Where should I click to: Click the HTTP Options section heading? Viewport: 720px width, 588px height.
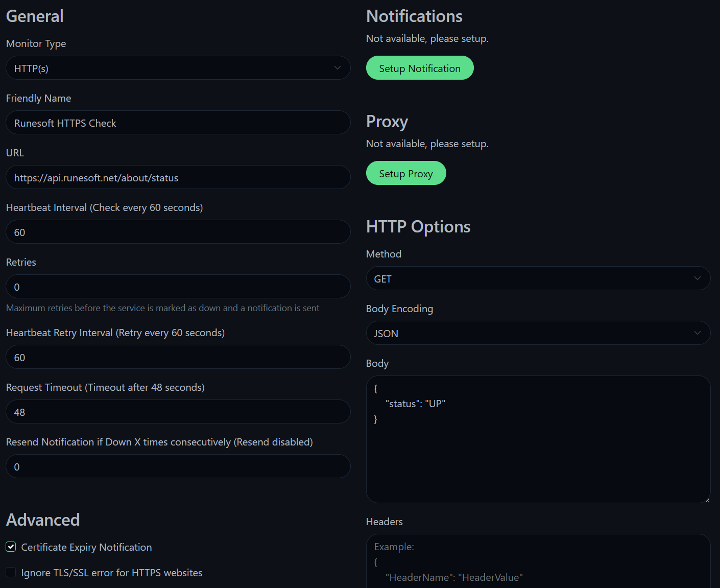[x=418, y=226]
